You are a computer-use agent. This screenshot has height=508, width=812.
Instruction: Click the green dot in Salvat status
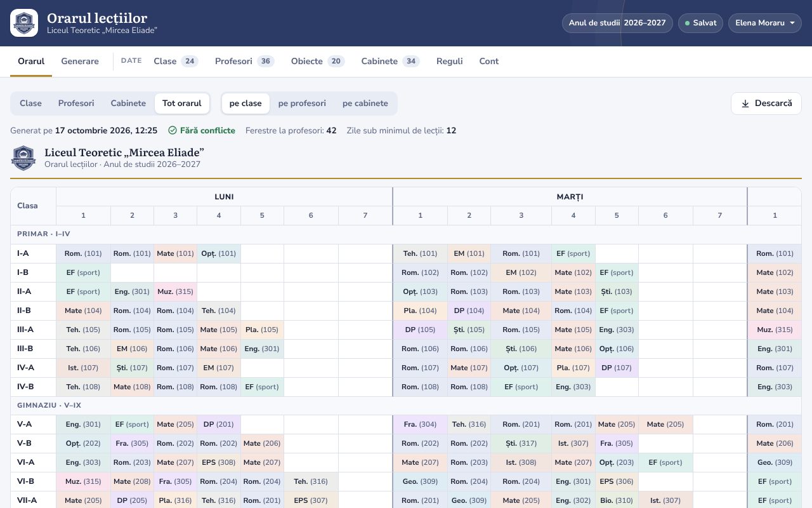pyautogui.click(x=687, y=23)
